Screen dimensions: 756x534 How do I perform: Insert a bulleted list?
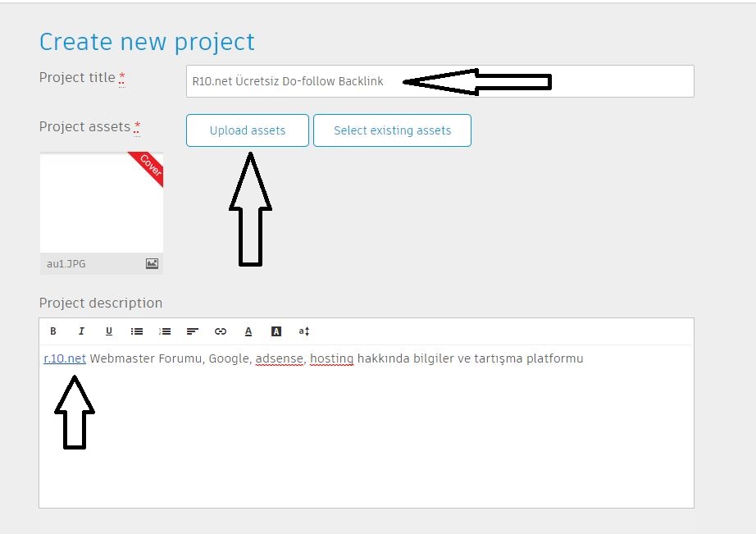(137, 331)
